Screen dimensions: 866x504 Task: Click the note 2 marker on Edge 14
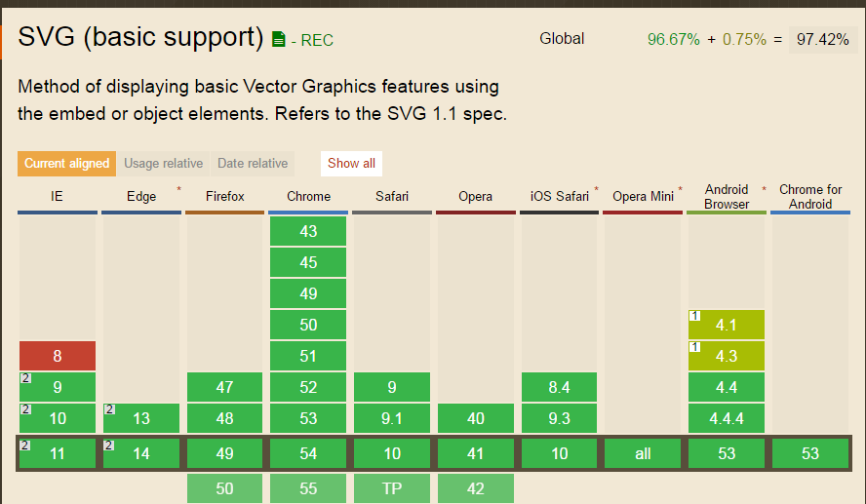click(x=109, y=446)
